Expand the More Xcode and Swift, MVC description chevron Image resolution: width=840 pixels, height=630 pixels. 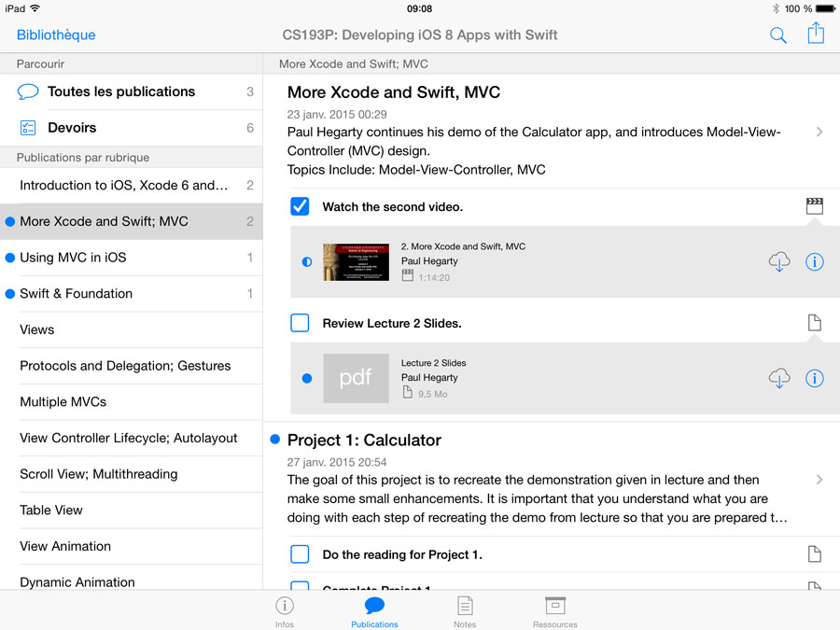(819, 132)
